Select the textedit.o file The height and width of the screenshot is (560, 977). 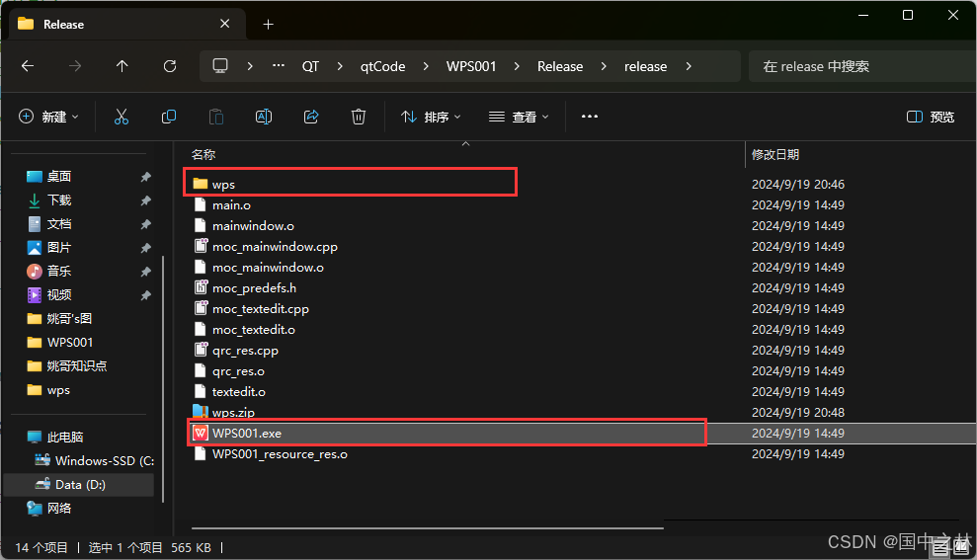[x=239, y=392]
